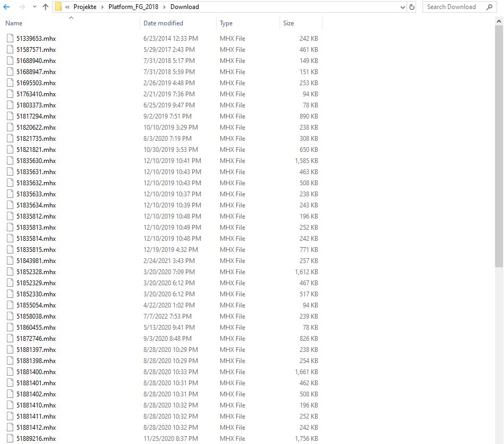Select the file name 51872746.mhx

pos(36,338)
